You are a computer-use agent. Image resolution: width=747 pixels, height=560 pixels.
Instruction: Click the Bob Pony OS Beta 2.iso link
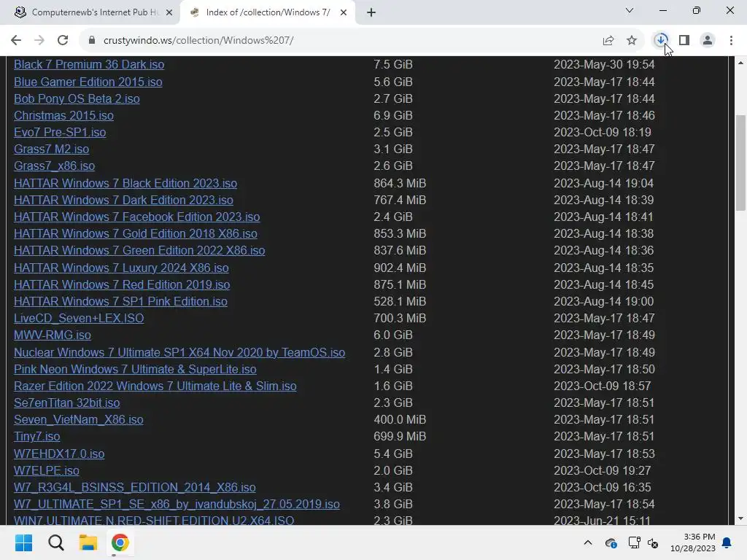77,98
